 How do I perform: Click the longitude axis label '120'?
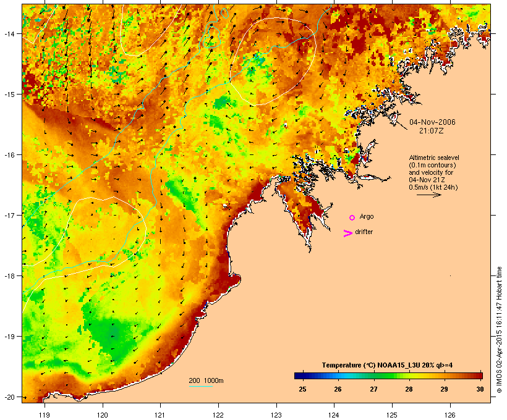[103, 415]
